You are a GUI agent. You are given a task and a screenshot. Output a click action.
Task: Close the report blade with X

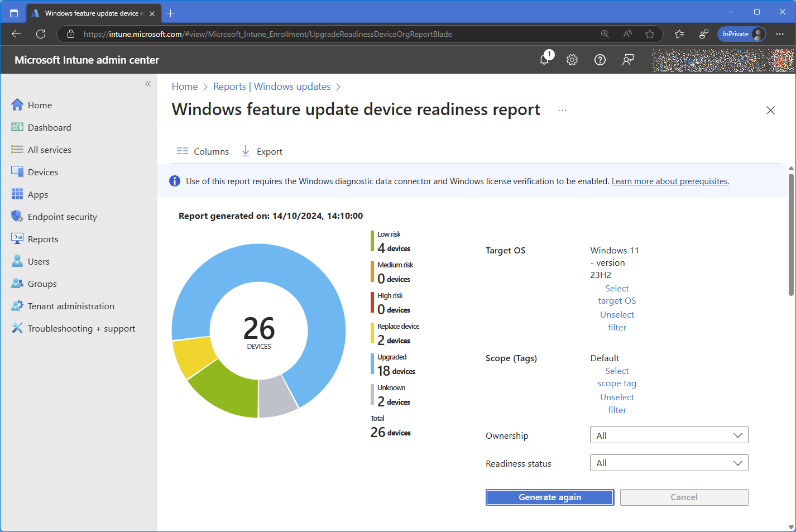[770, 111]
